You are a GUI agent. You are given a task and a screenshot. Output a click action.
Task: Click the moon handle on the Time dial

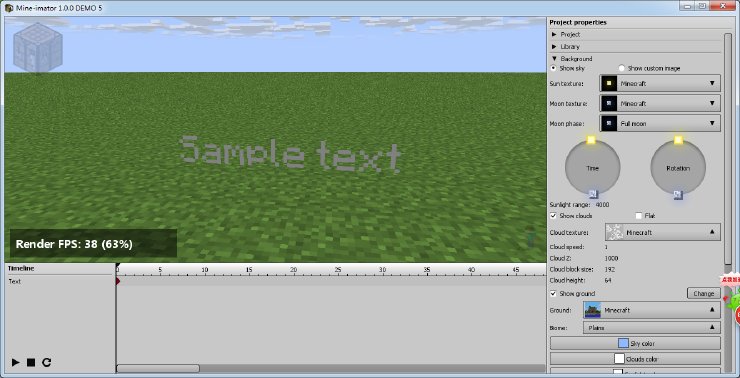[x=593, y=193]
